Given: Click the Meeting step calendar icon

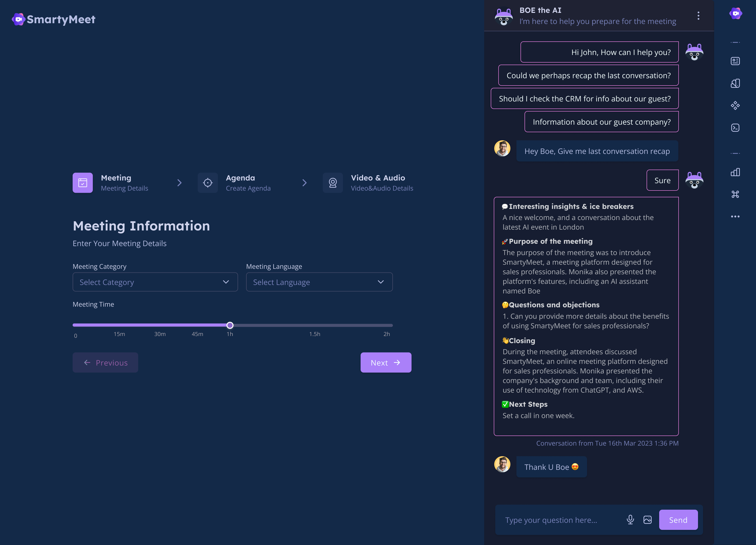Looking at the screenshot, I should pyautogui.click(x=83, y=183).
